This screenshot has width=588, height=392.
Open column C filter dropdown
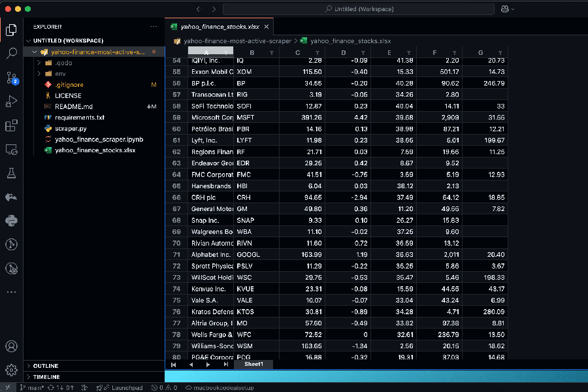(x=318, y=53)
